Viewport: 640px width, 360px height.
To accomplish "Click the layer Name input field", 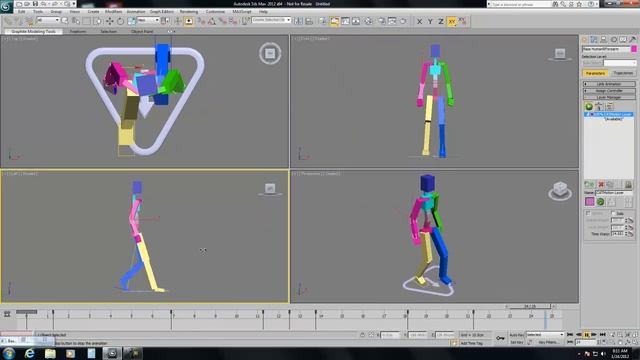I will [614, 193].
